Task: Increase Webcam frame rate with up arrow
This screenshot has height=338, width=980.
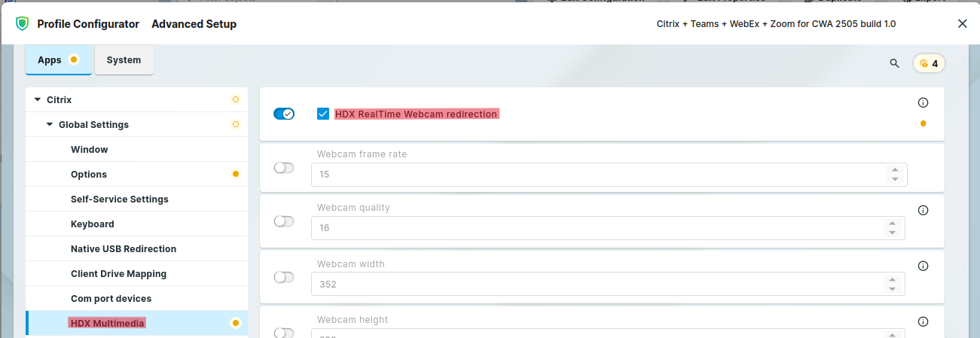Action: point(894,169)
